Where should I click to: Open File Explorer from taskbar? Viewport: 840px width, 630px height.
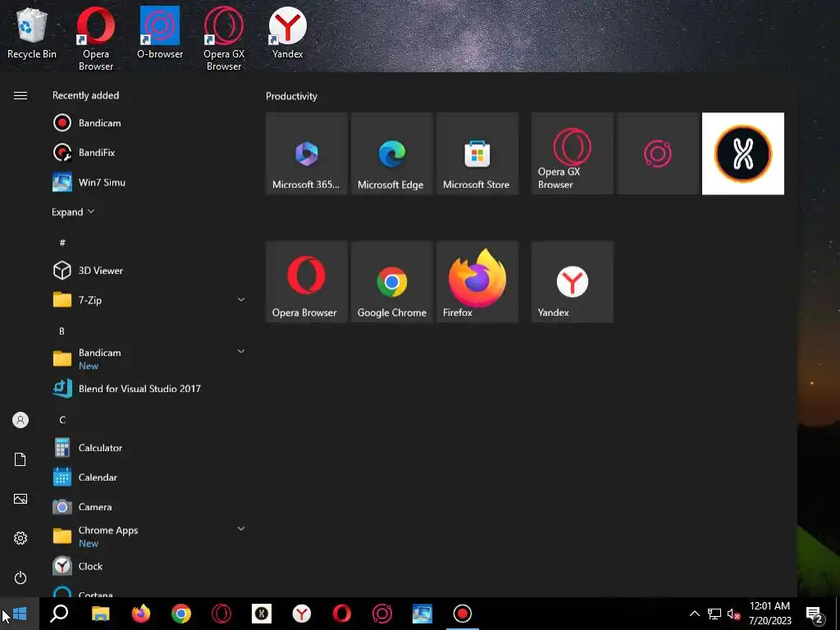click(100, 614)
